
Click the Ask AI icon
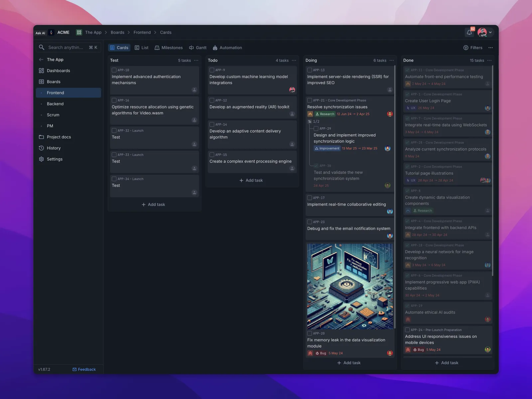point(40,33)
